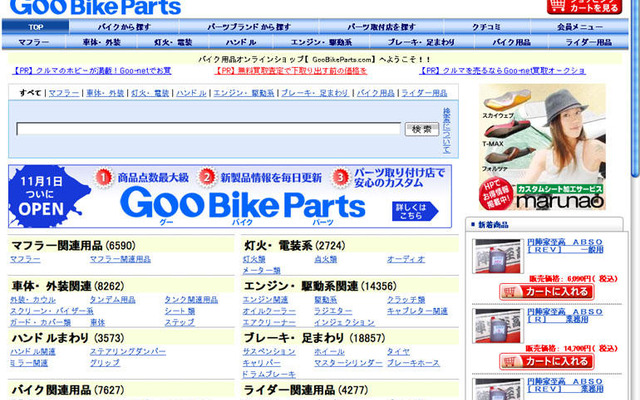
Task: Select エンジン・駆動系 in category menu bar
Action: click(x=321, y=42)
